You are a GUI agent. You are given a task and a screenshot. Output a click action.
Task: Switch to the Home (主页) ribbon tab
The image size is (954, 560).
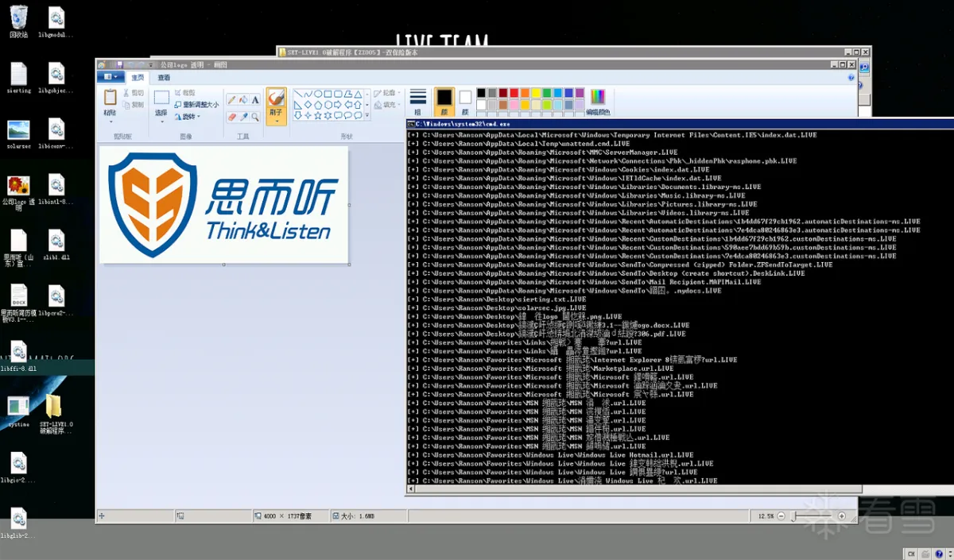pyautogui.click(x=138, y=77)
